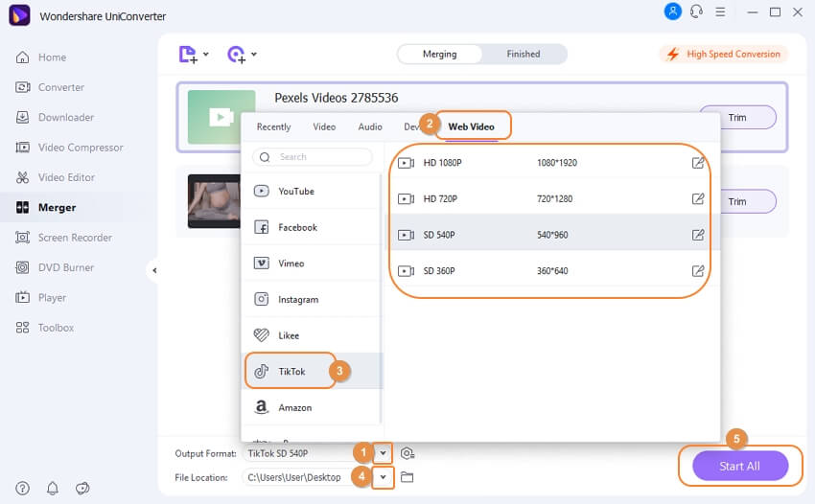Open Toolbox from sidebar
This screenshot has width=815, height=504.
coord(45,328)
